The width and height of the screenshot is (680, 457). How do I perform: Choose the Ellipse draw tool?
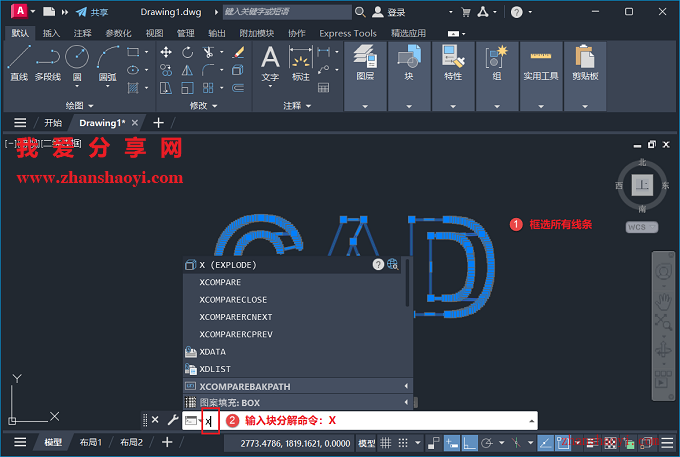point(133,70)
